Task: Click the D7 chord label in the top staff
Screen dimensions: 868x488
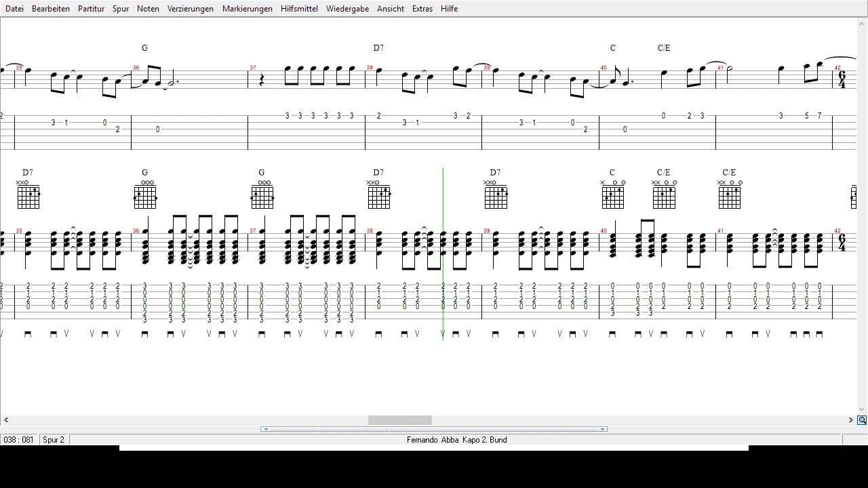Action: [378, 48]
